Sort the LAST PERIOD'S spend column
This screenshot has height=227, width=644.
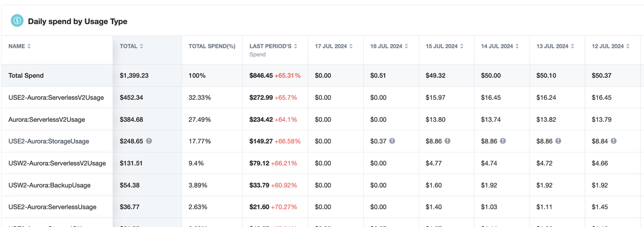click(296, 47)
